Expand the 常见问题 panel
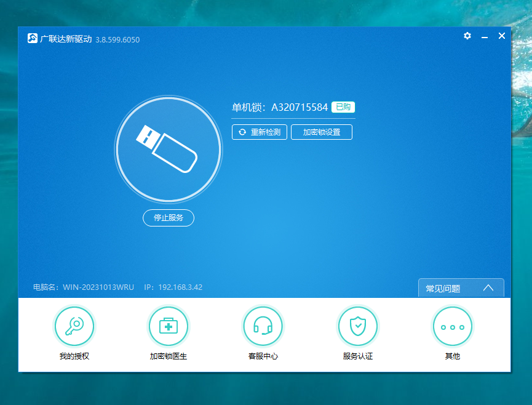The height and width of the screenshot is (405, 532). (461, 288)
